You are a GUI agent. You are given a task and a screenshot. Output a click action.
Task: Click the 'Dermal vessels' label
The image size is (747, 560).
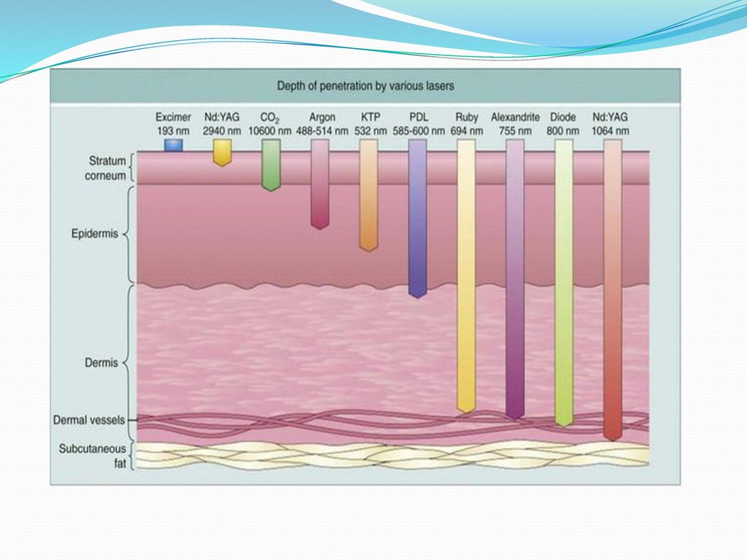coord(89,420)
